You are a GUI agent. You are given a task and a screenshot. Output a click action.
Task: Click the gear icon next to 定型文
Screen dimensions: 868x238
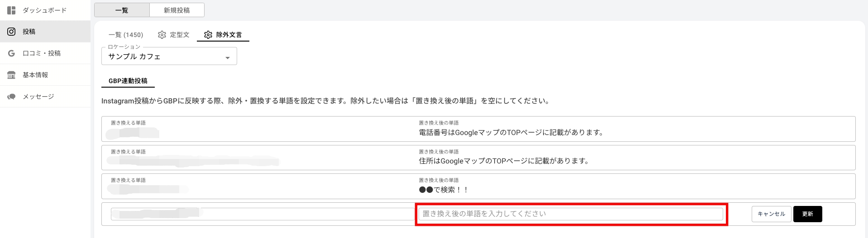click(162, 35)
